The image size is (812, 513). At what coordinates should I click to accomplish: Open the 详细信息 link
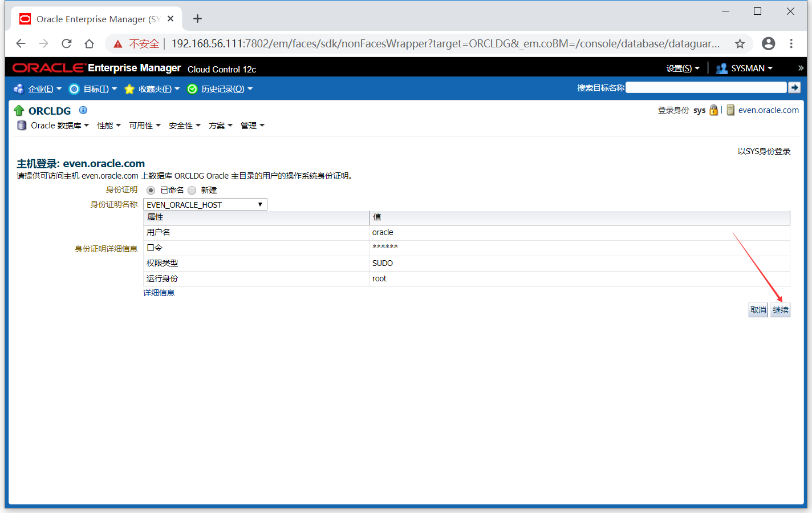coord(159,293)
